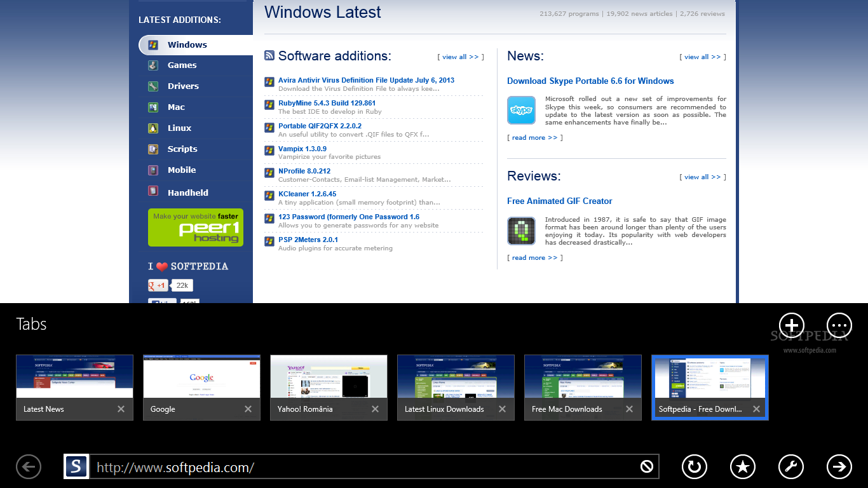Click the Scripts category icon
868x488 pixels.
[153, 149]
